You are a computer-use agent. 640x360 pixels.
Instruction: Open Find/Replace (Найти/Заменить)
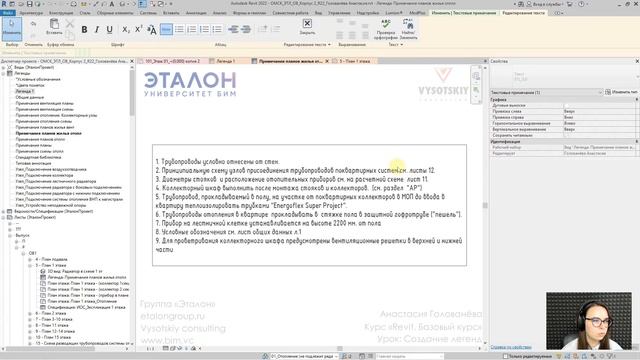408,29
